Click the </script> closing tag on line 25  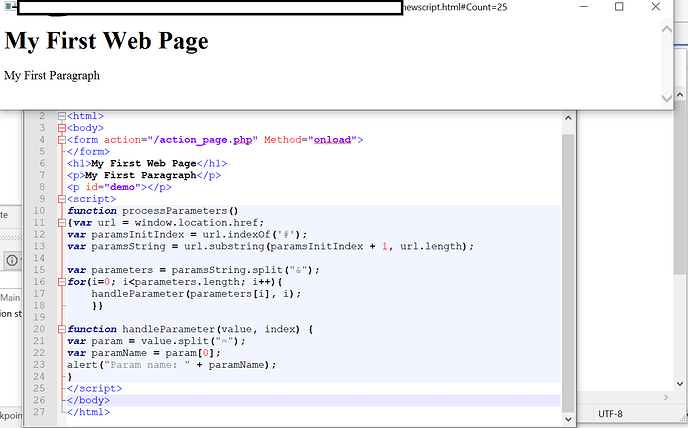point(95,389)
